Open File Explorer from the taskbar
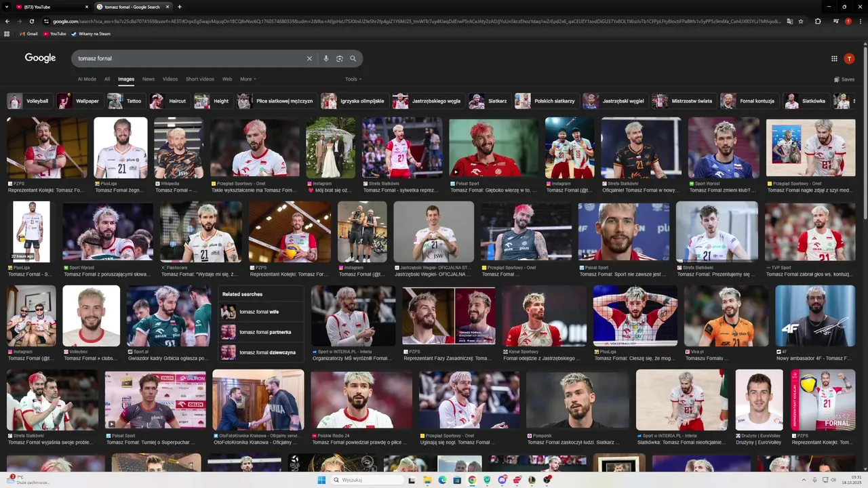Image resolution: width=868 pixels, height=488 pixels. (427, 480)
